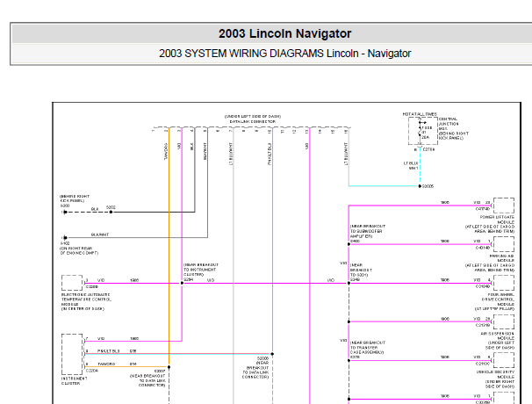532x404 pixels.
Task: Click the 'INSTRUMENT CLUSTER' label
Action: pyautogui.click(x=74, y=380)
